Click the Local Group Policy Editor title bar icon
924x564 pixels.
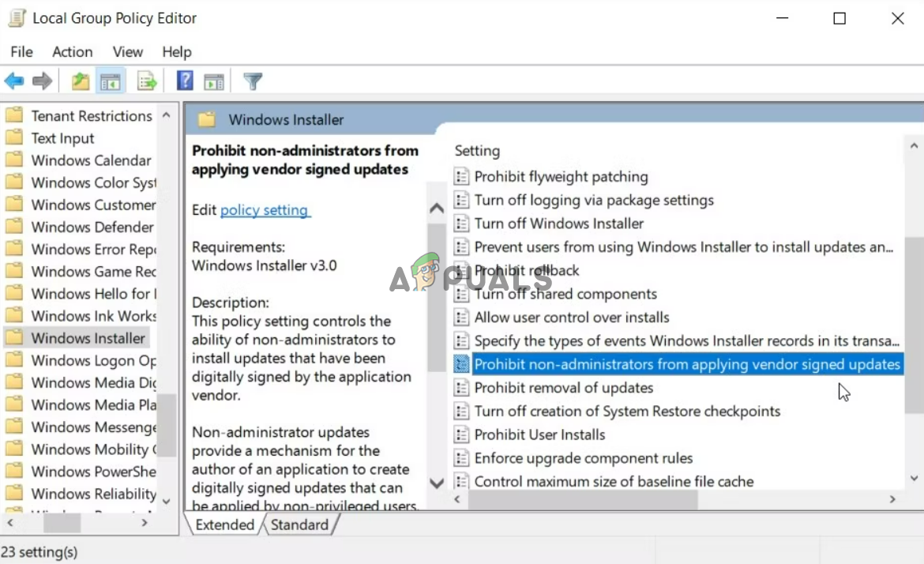[x=17, y=17]
